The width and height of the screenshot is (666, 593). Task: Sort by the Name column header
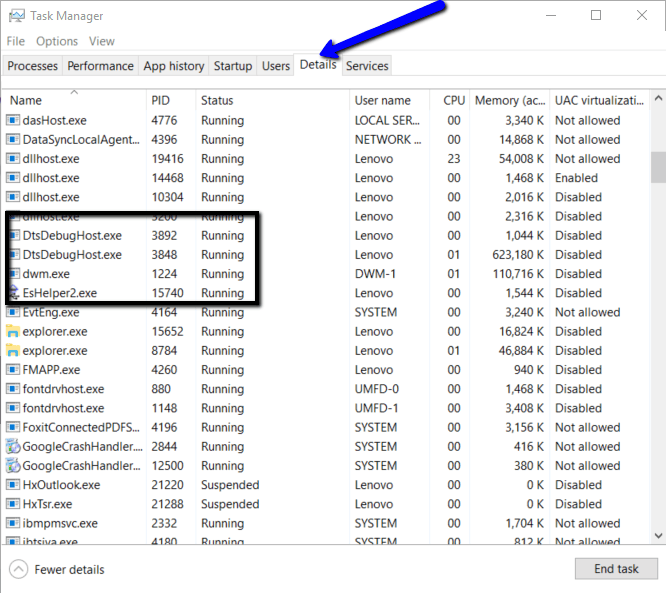[x=75, y=100]
